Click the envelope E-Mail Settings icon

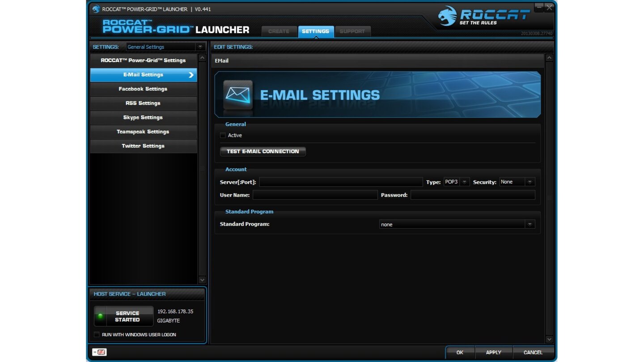pyautogui.click(x=238, y=95)
